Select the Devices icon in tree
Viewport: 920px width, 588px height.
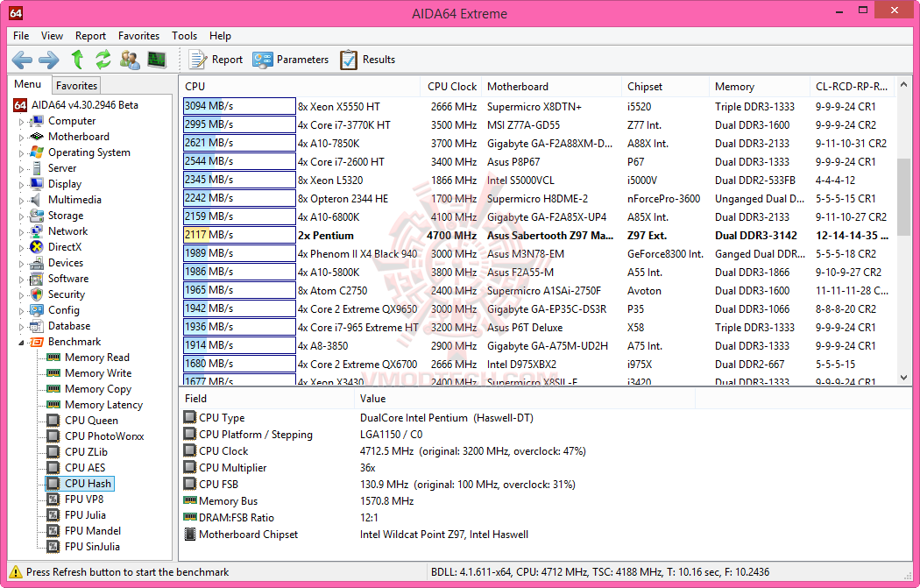(37, 263)
